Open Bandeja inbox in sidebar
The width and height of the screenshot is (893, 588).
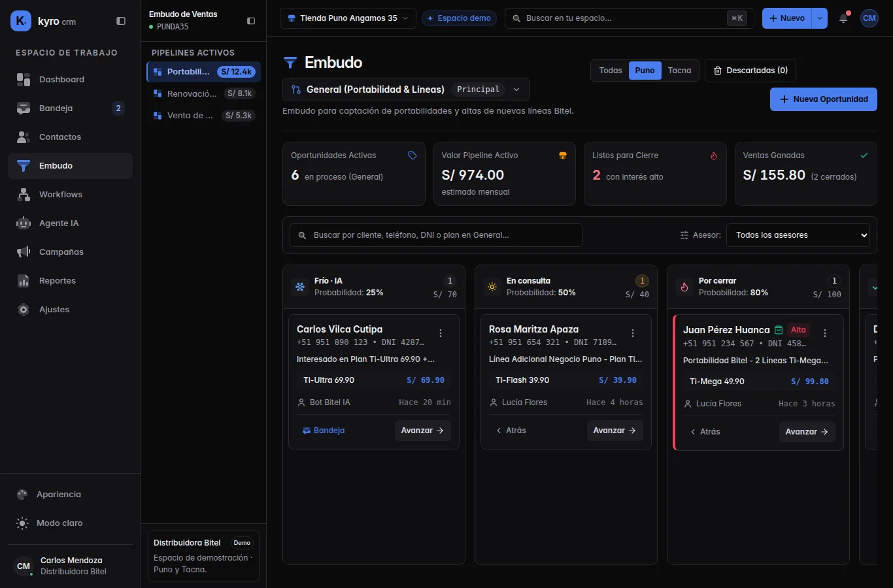70,108
